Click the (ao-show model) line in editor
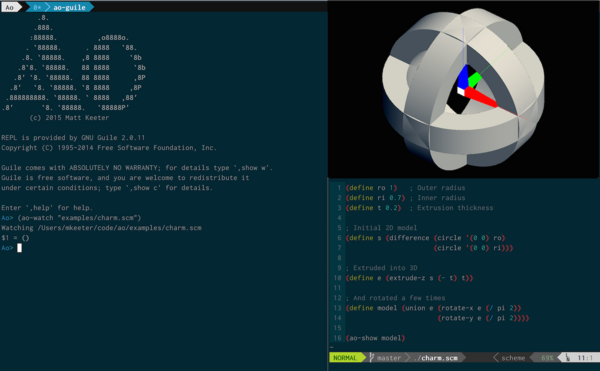 [x=375, y=338]
